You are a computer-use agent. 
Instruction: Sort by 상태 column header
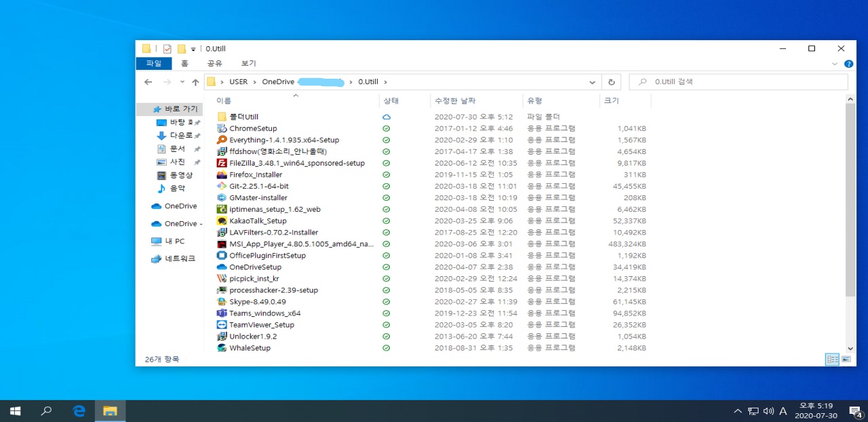point(391,100)
